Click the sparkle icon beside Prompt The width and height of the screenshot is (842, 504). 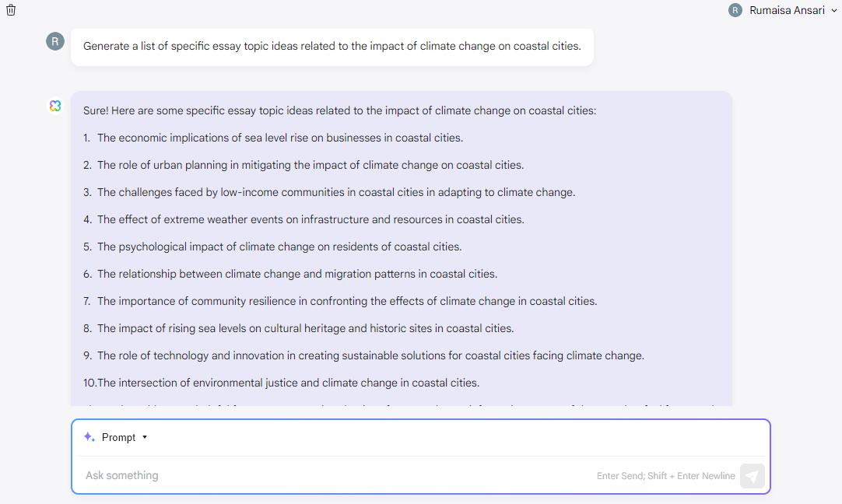(89, 437)
